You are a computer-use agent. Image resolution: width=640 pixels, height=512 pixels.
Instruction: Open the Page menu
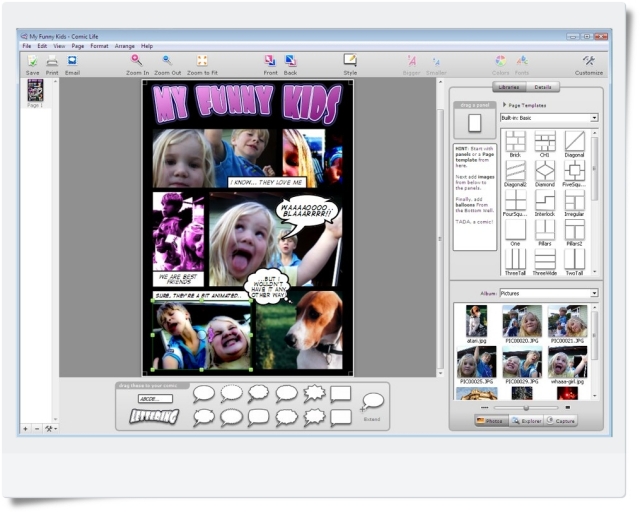[x=78, y=46]
